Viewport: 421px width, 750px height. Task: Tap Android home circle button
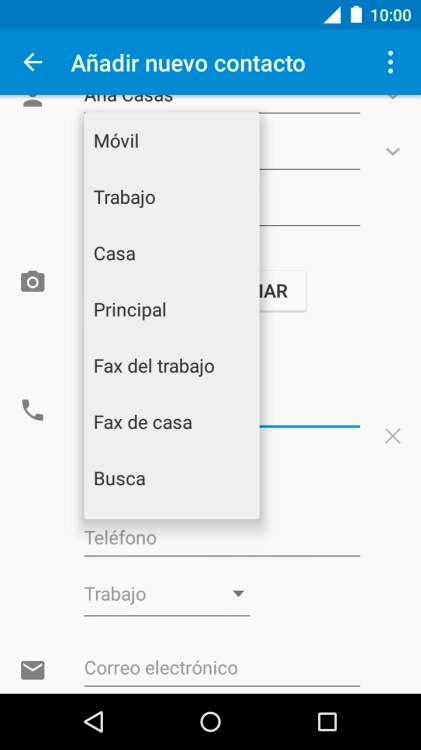pyautogui.click(x=210, y=721)
